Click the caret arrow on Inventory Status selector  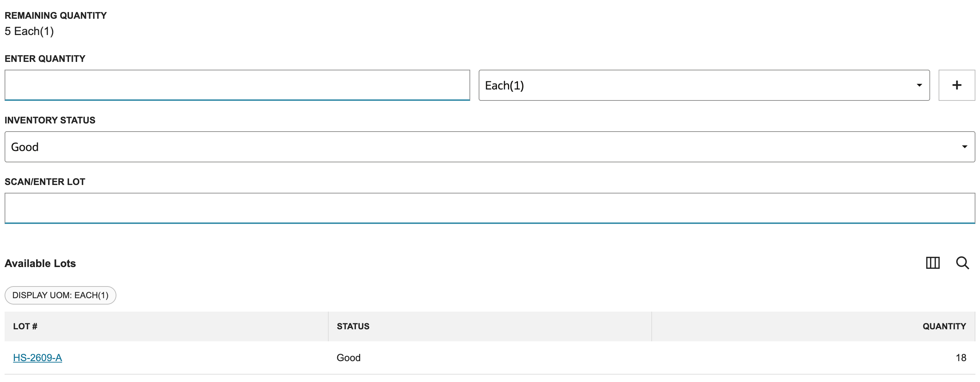(964, 147)
